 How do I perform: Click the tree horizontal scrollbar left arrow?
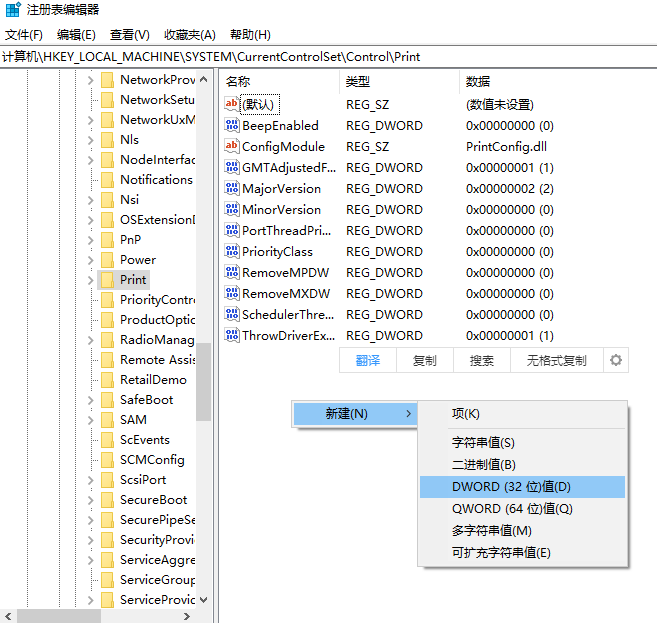tap(8, 616)
